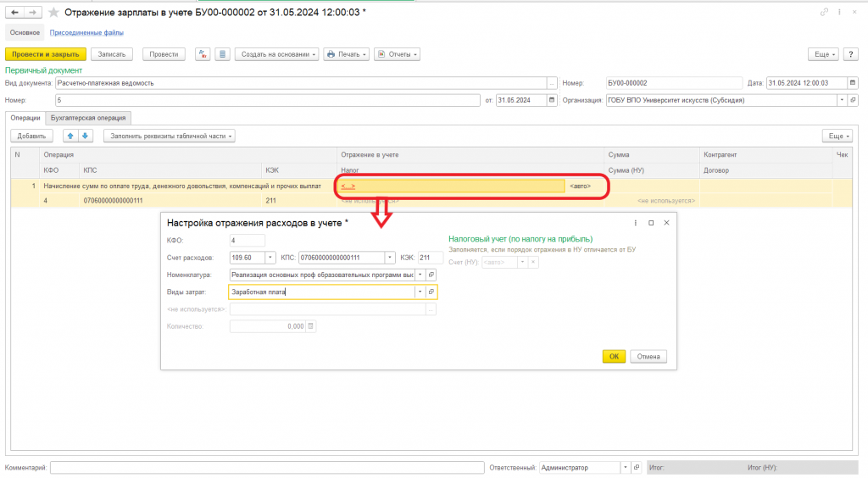
Task: Click Провести и закрыть button
Action: click(x=46, y=54)
